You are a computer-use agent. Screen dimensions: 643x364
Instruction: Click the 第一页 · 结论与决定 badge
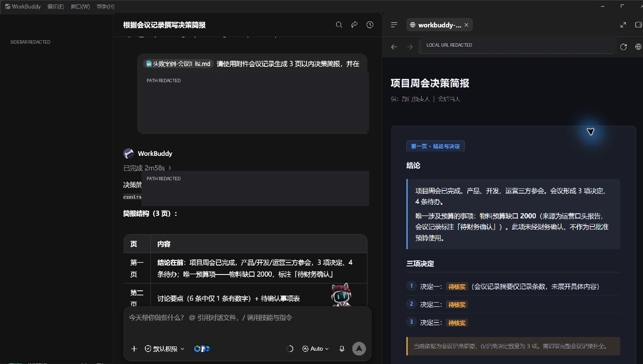pos(436,146)
